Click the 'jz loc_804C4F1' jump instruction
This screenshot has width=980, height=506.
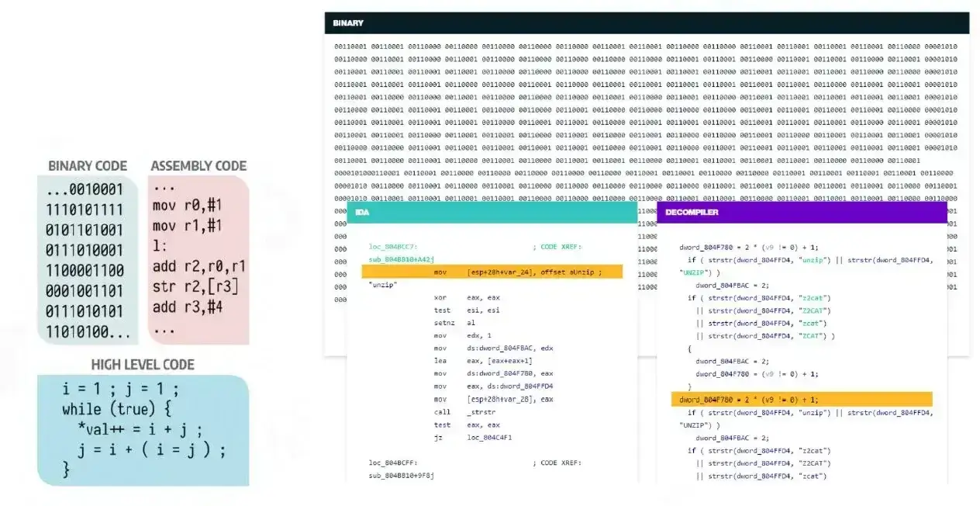[x=473, y=437]
